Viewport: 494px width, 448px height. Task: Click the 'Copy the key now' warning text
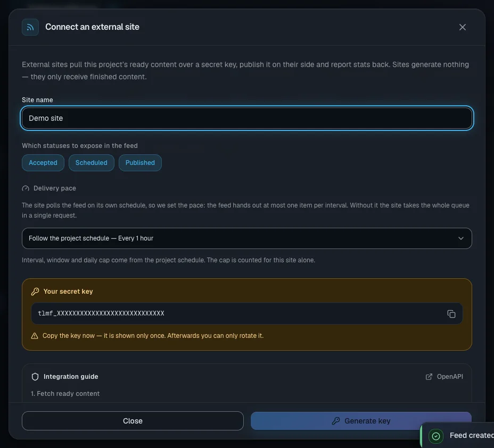153,336
